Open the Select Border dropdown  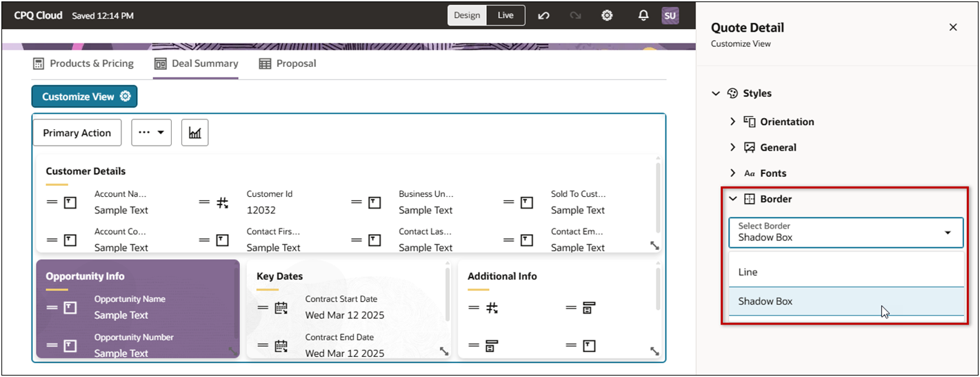coord(846,233)
